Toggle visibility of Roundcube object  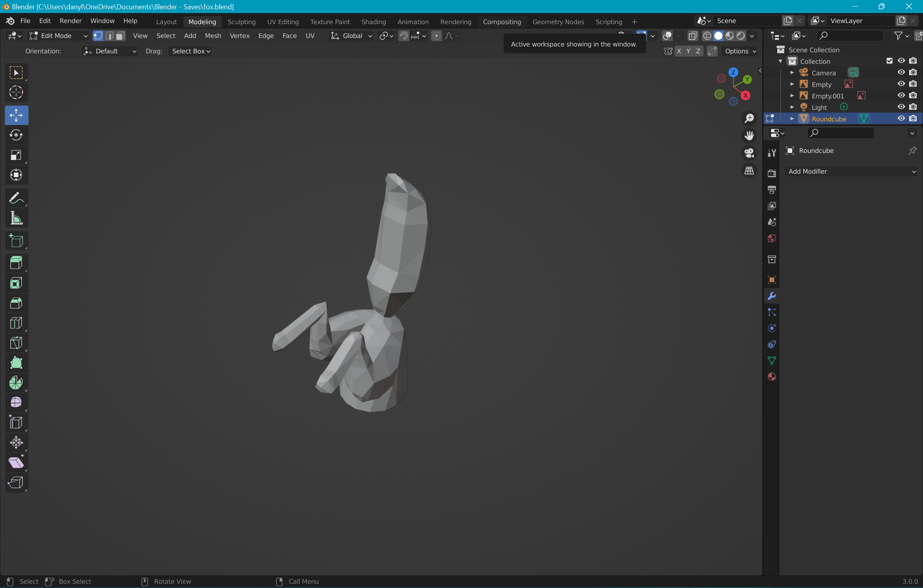coord(901,119)
